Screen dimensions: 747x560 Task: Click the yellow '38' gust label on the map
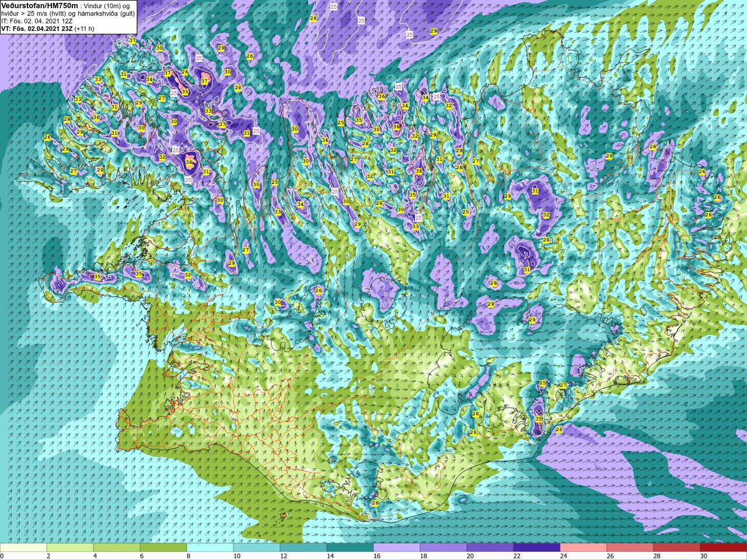[x=189, y=163]
